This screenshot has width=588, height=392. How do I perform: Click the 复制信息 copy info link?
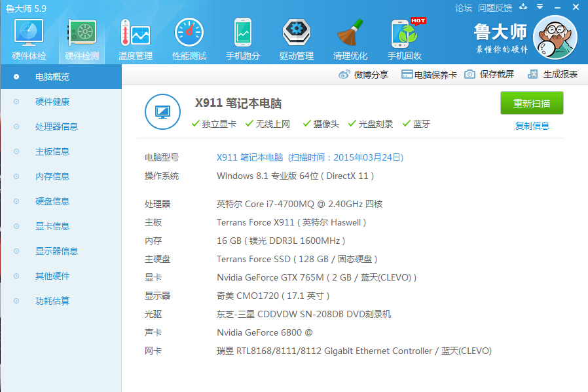click(532, 126)
